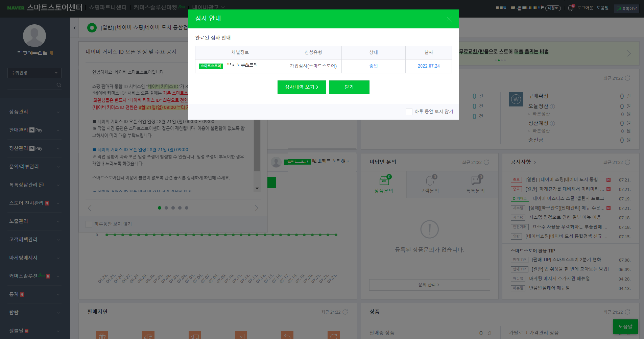
Task: Select the 톡톡문의 tab
Action: (475, 184)
